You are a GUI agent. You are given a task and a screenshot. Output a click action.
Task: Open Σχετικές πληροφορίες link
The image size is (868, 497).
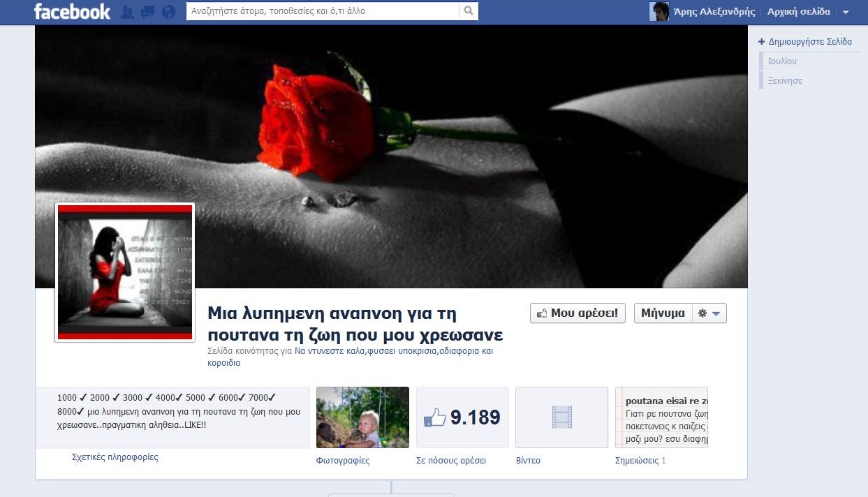115,458
